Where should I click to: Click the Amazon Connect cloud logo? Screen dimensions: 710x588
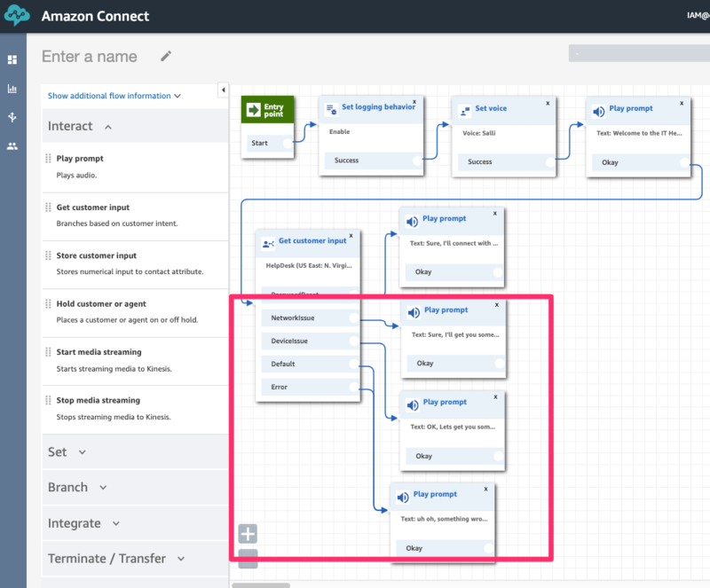pyautogui.click(x=17, y=16)
